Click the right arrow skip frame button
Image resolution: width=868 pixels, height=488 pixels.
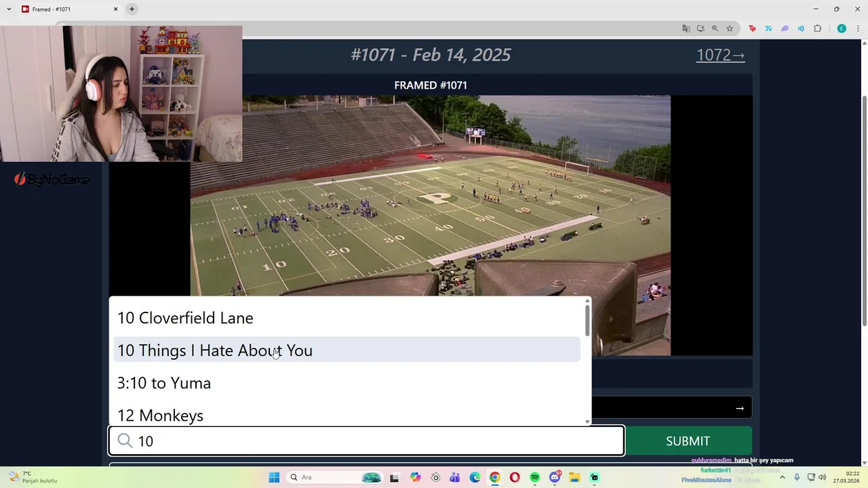739,408
